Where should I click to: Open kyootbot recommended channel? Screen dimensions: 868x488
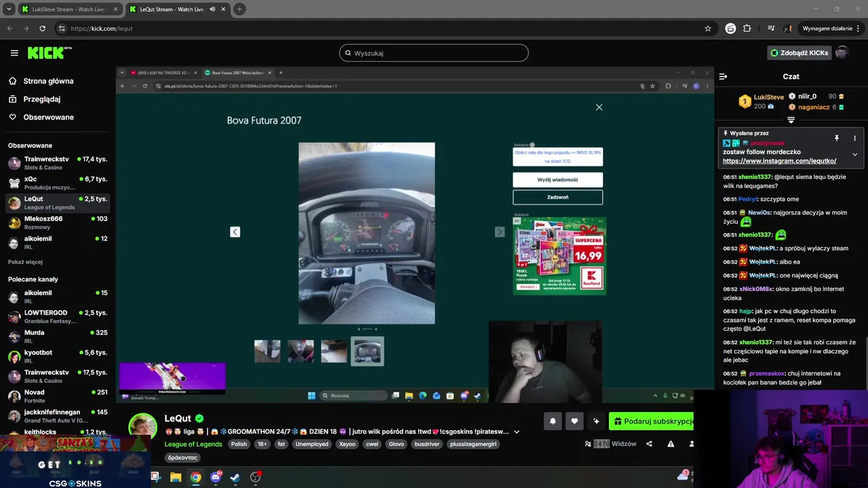pyautogui.click(x=58, y=356)
